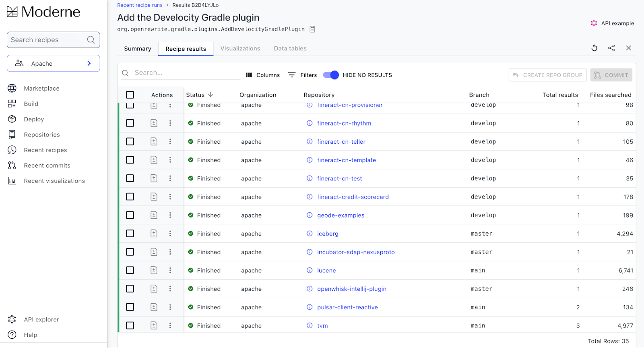Sort by the Status column arrow
644x348 pixels.
[211, 95]
